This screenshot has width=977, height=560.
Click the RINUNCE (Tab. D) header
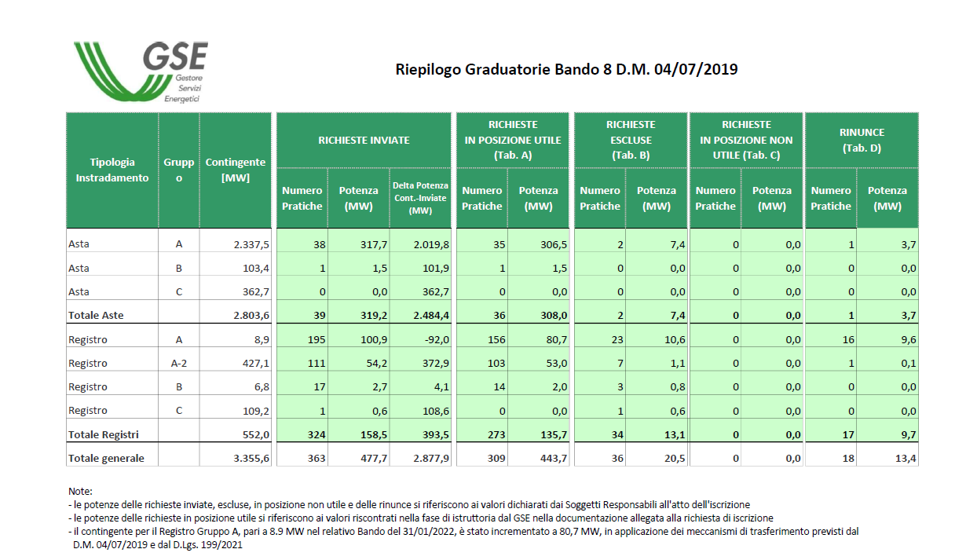(862, 140)
